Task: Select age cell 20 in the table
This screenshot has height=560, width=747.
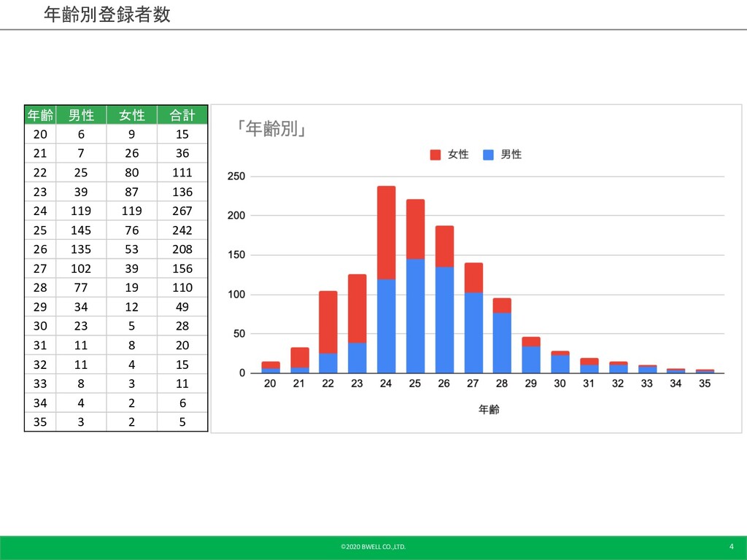Action: tap(41, 134)
